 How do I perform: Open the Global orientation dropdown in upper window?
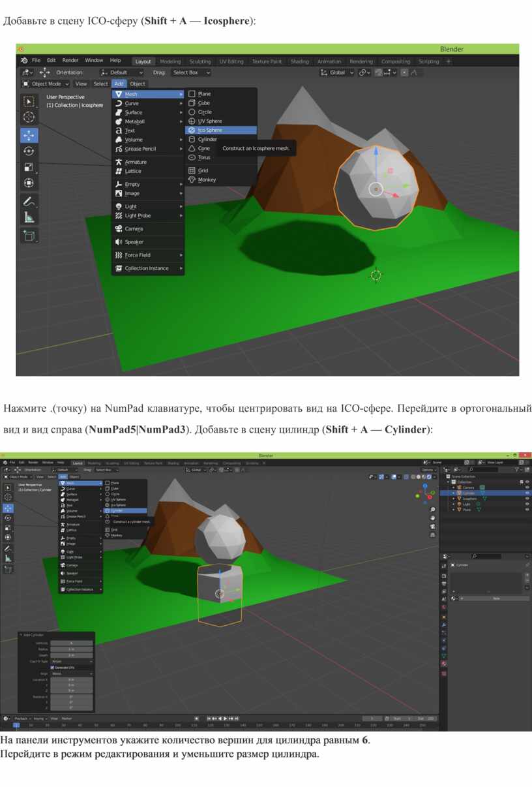(337, 72)
